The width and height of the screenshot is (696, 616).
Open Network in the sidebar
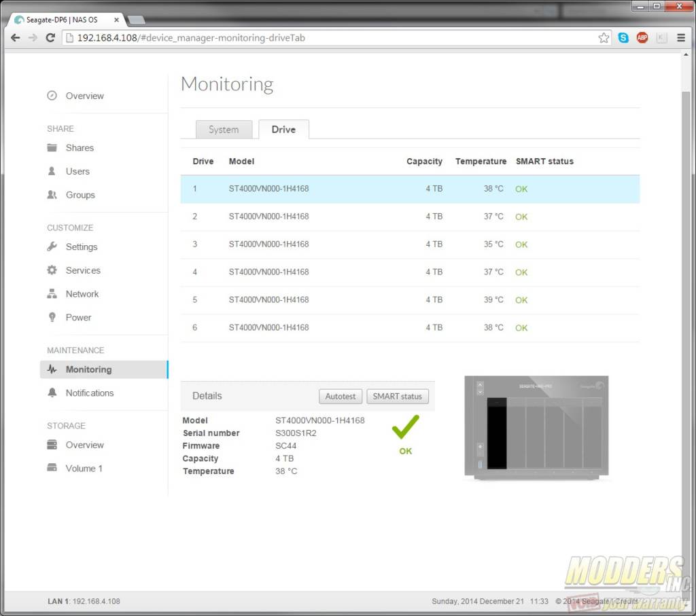coord(82,293)
